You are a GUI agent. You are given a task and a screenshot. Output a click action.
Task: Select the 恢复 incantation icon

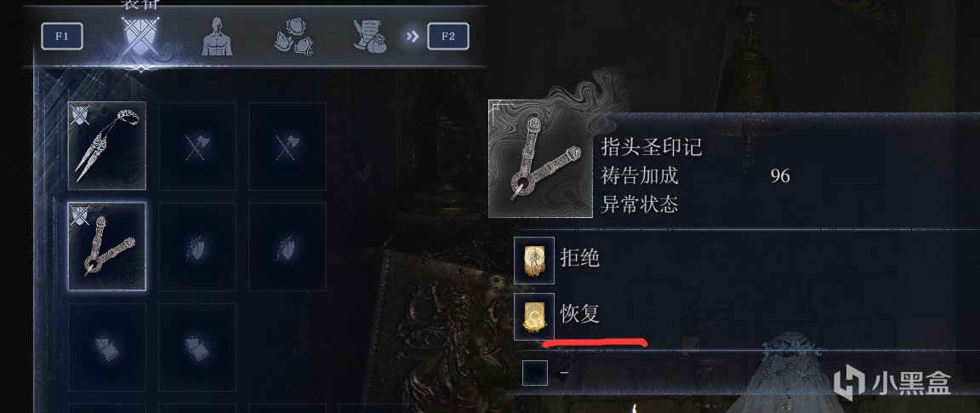point(534,316)
